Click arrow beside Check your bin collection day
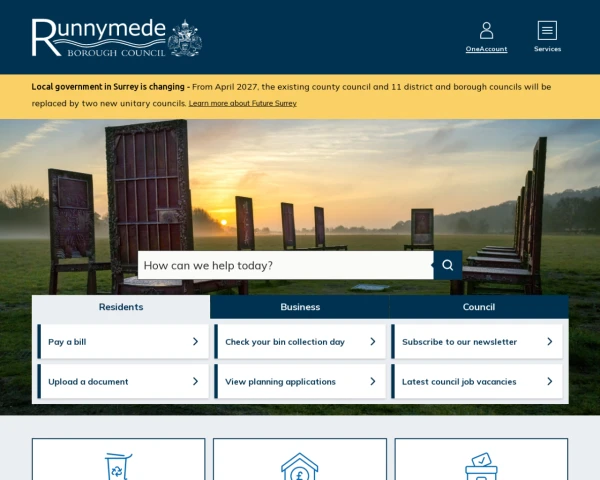The image size is (600, 480). pos(372,342)
